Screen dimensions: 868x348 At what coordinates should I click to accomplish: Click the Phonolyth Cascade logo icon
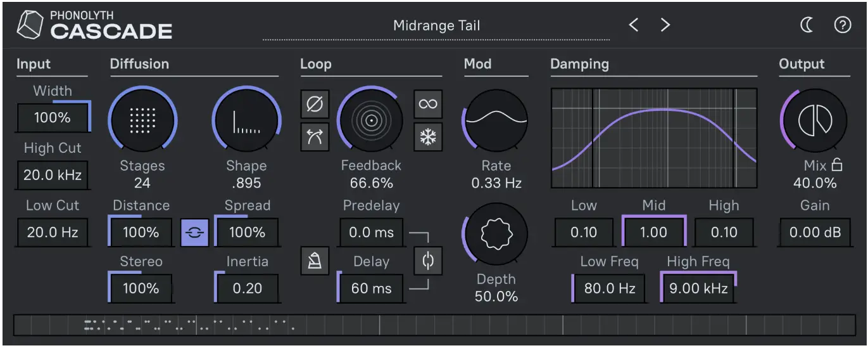(30, 25)
